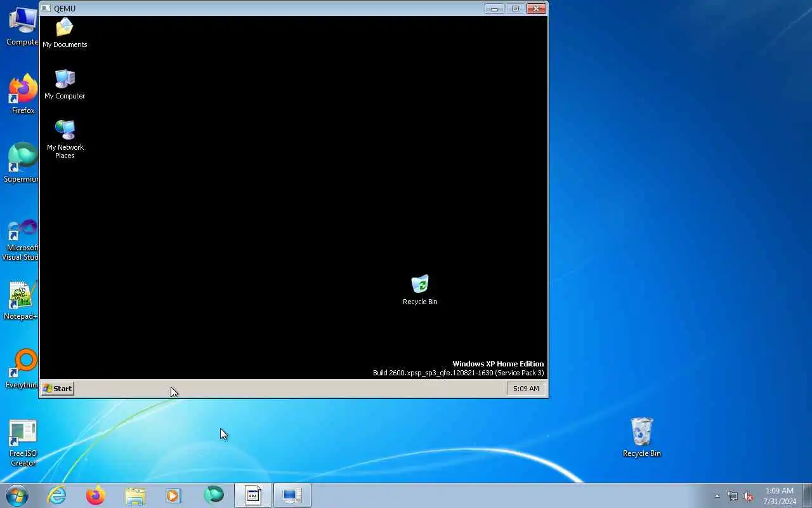The height and width of the screenshot is (508, 812).
Task: Maximize the QEMU window
Action: [x=515, y=9]
